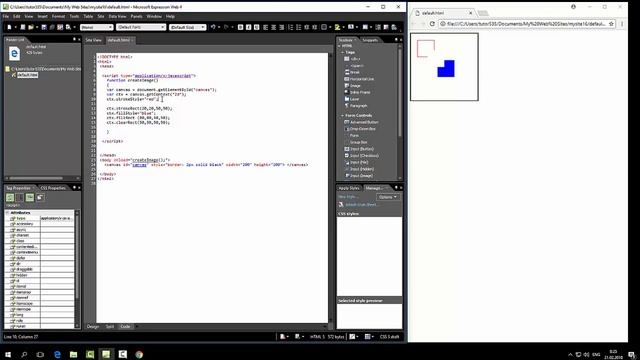The height and width of the screenshot is (360, 640).
Task: Click the Underline formatting icon
Action: [x=256, y=27]
